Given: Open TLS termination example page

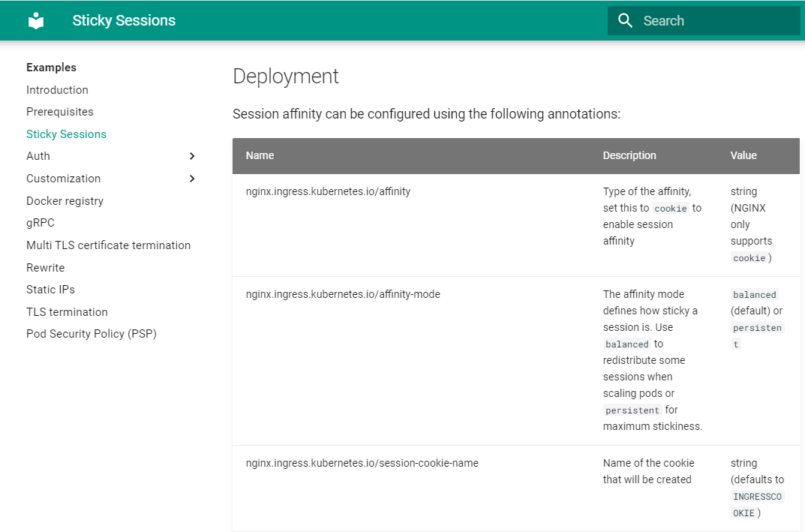Looking at the screenshot, I should tap(67, 312).
